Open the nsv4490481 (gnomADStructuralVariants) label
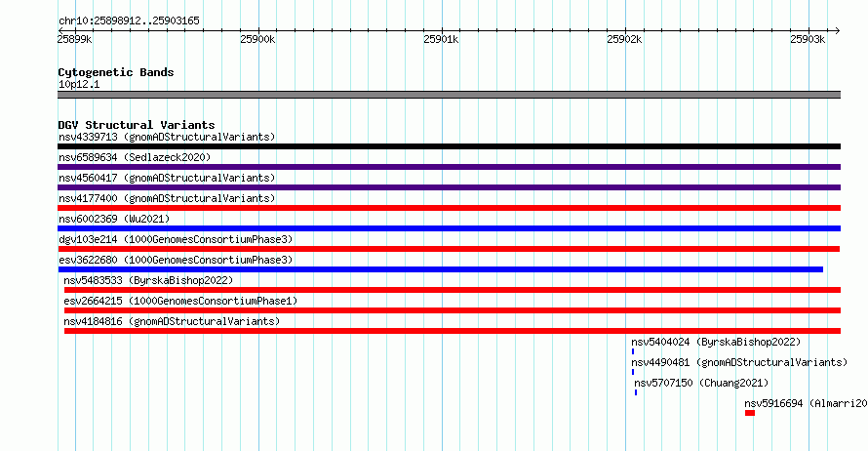Image resolution: width=868 pixels, height=451 pixels. click(739, 362)
